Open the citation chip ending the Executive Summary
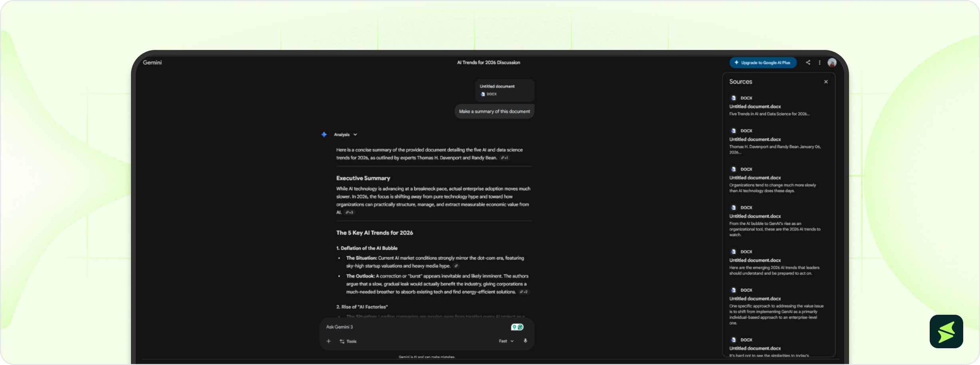 pos(349,213)
